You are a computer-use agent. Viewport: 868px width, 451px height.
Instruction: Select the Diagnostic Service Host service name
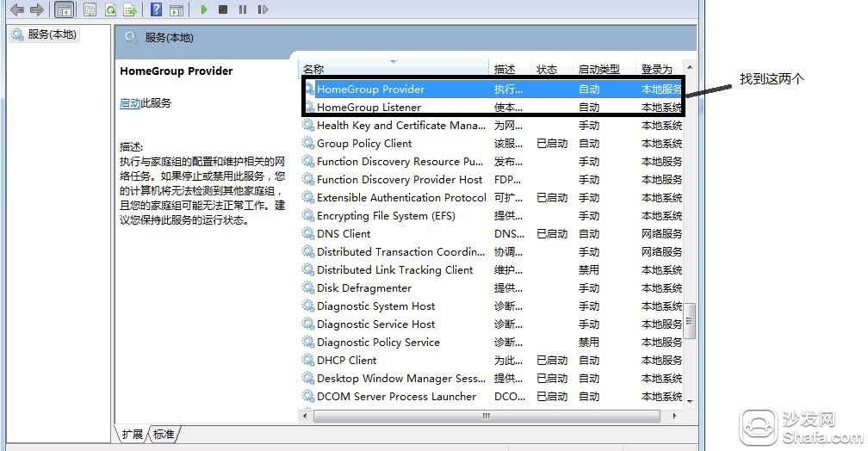pos(375,324)
